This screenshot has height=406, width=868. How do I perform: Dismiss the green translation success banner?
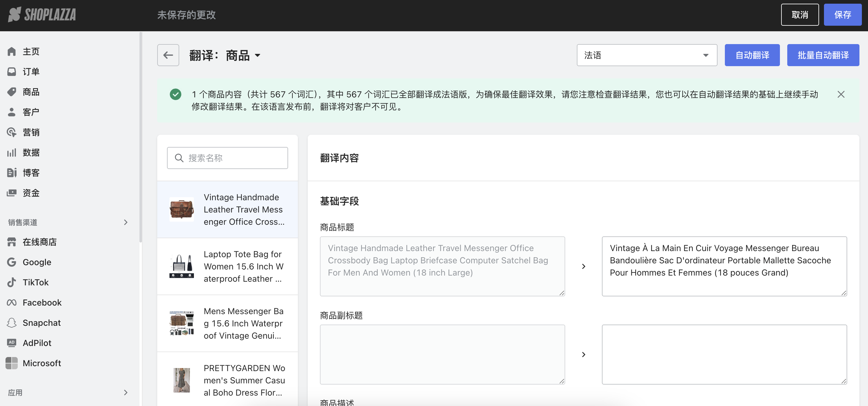tap(841, 94)
